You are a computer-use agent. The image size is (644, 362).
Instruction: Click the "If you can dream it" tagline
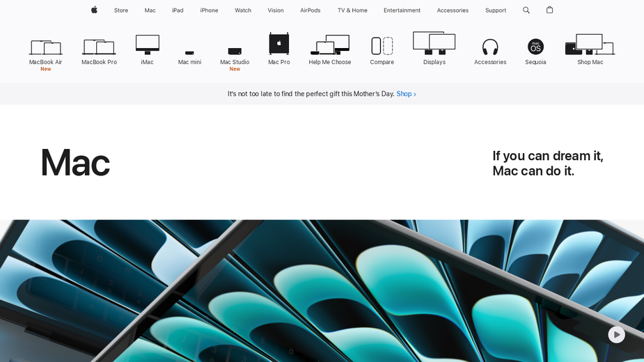(x=548, y=163)
